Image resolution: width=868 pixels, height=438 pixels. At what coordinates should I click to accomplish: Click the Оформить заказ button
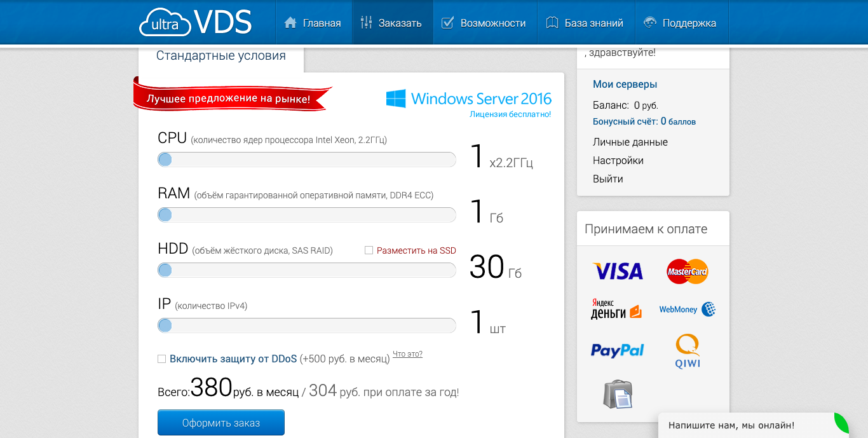point(221,423)
